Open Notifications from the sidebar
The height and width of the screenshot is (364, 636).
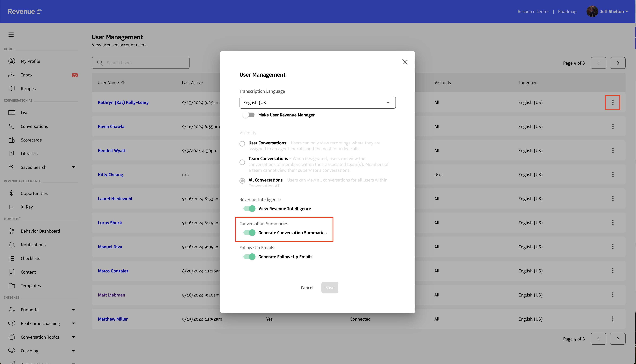[x=12, y=244]
